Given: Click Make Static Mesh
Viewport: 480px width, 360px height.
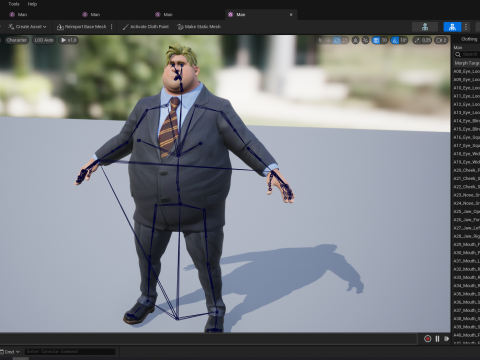Looking at the screenshot, I should (x=199, y=27).
